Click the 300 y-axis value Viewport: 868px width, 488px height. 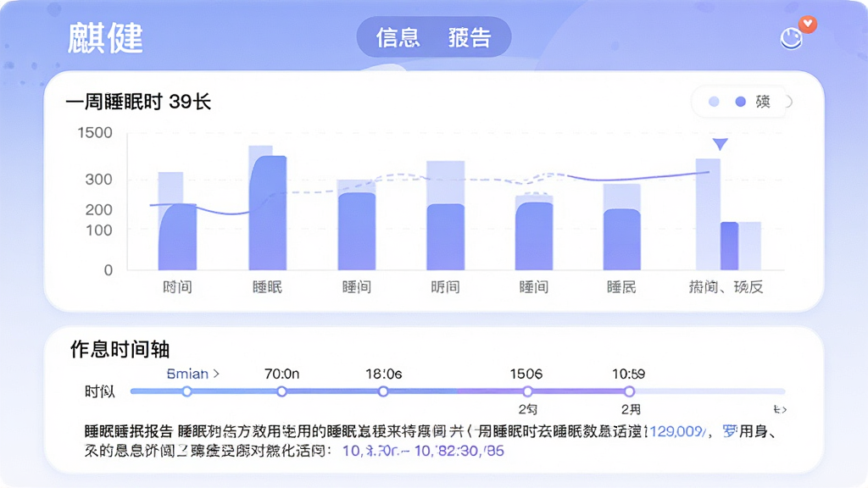click(98, 180)
